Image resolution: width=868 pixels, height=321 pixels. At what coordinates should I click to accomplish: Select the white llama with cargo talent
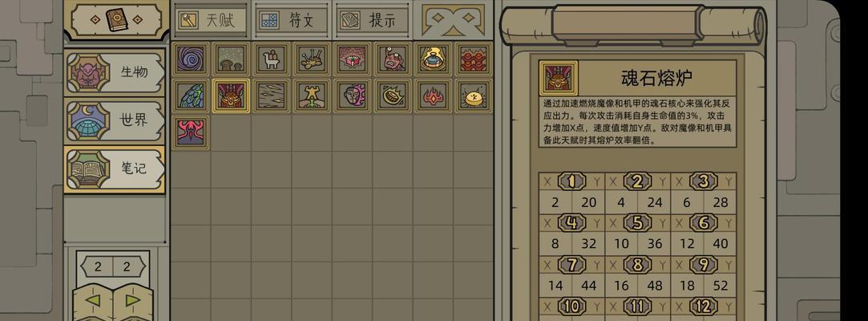point(271,59)
